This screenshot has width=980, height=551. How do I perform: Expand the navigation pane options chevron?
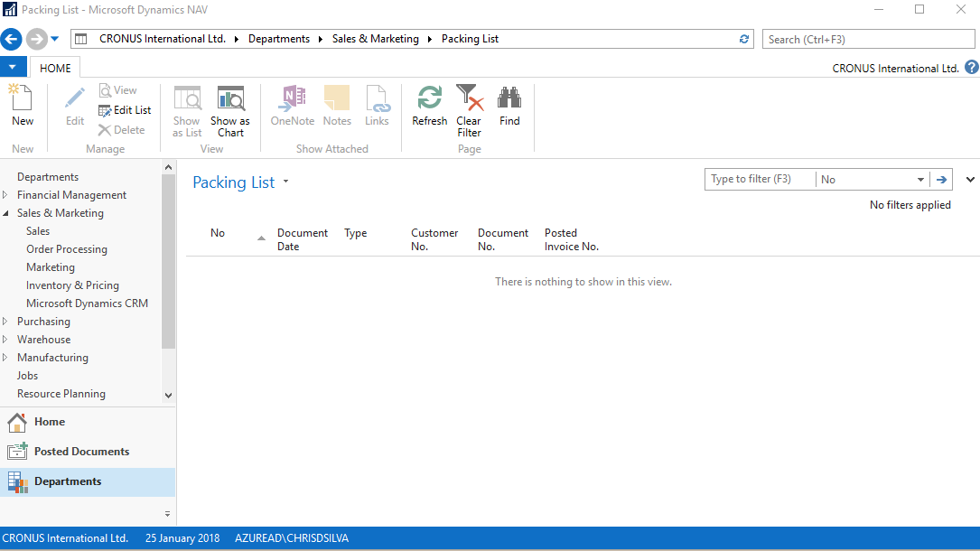point(167,514)
